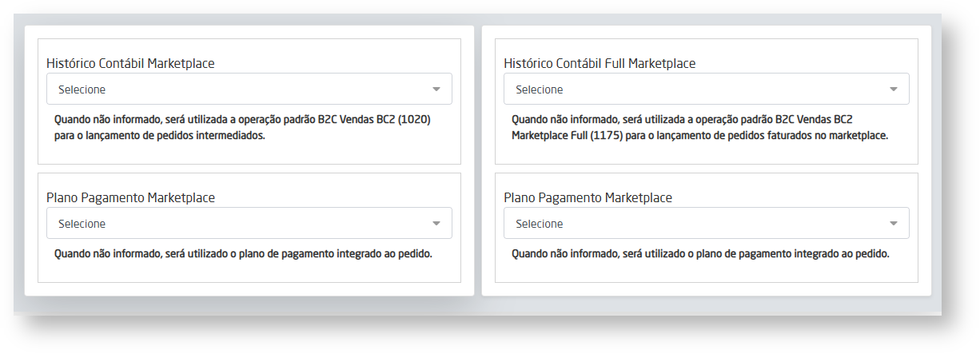Click 'plano de pagamento integrado' hint under Histórico Contábil Marketplace section
The height and width of the screenshot is (354, 980).
pos(243,254)
